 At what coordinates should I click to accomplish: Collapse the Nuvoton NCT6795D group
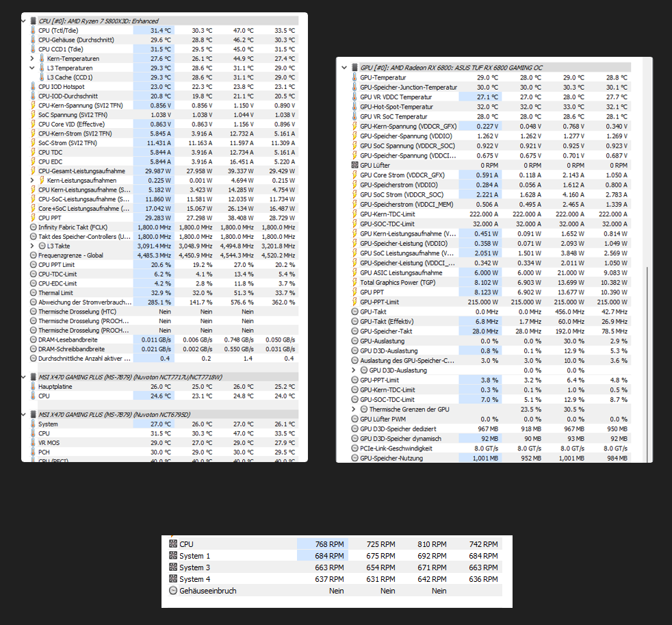tap(23, 415)
